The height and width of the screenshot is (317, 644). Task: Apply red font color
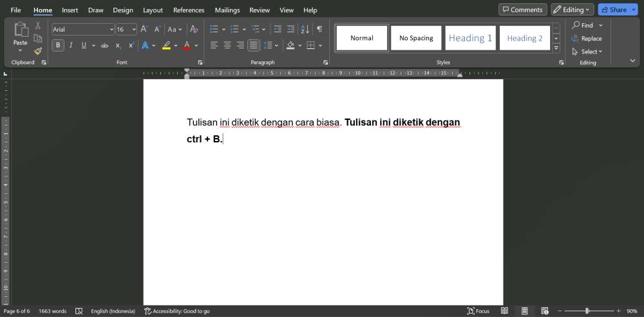tap(187, 45)
